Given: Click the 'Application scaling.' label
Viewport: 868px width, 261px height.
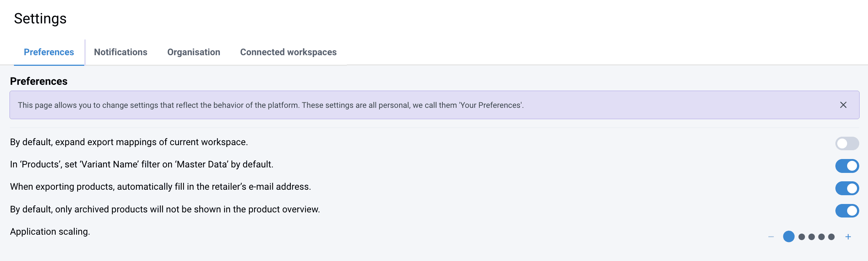Looking at the screenshot, I should tap(50, 232).
